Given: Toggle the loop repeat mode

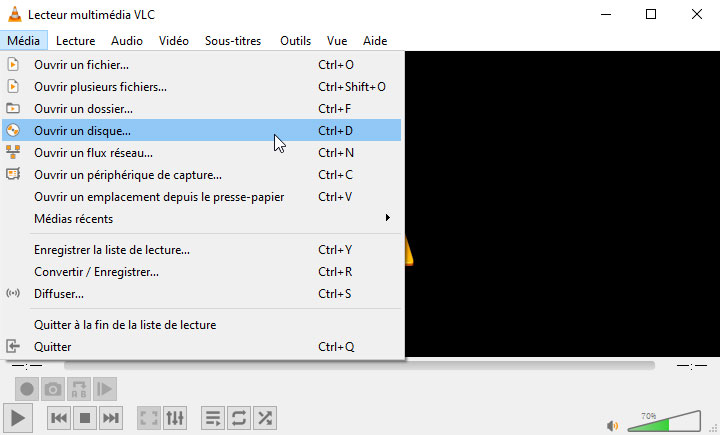Looking at the screenshot, I should point(239,418).
